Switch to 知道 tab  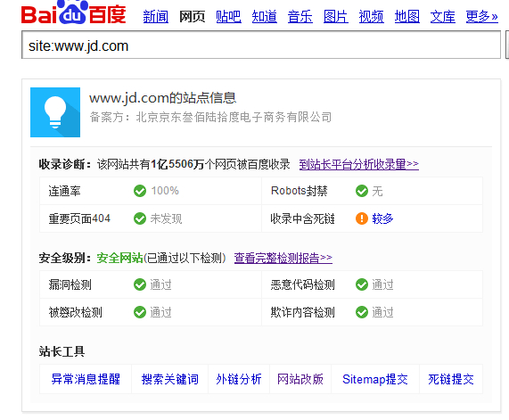[264, 17]
